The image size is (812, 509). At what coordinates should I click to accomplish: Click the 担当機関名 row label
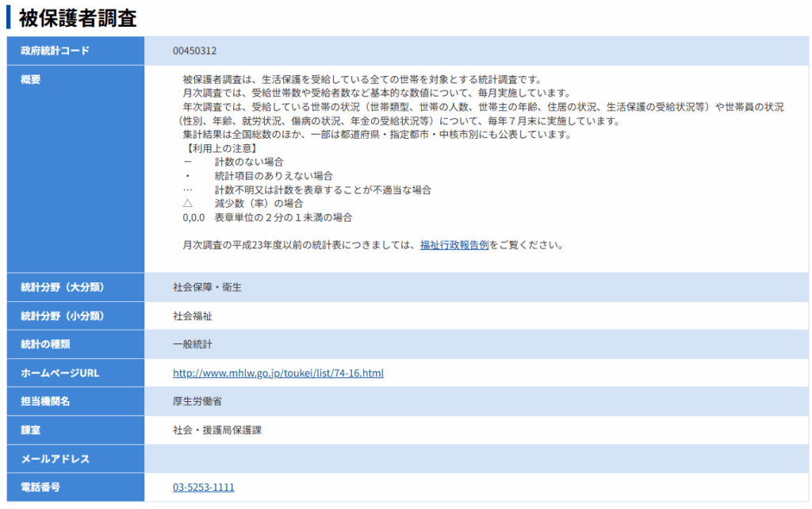point(45,401)
